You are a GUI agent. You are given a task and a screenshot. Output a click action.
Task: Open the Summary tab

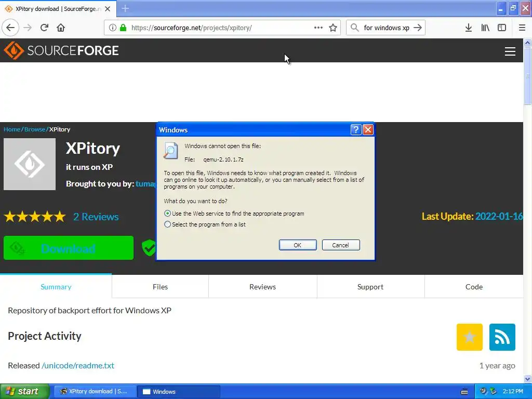tap(56, 287)
